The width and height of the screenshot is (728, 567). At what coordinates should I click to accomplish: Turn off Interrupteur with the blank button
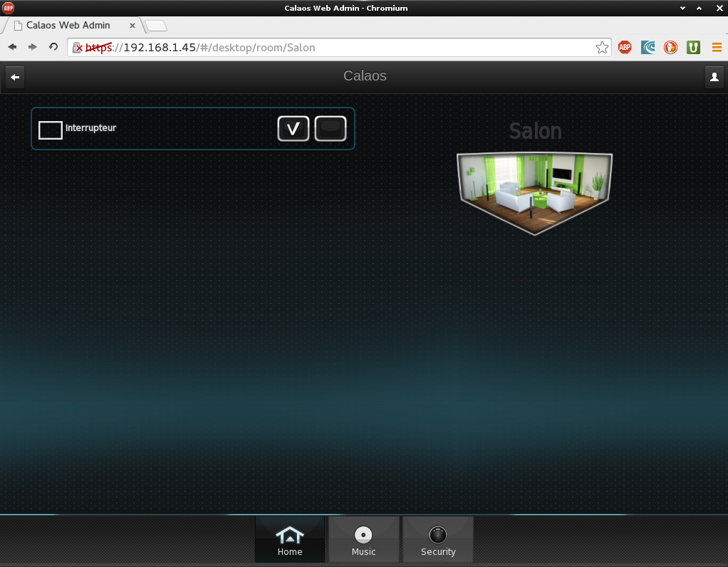coord(330,129)
